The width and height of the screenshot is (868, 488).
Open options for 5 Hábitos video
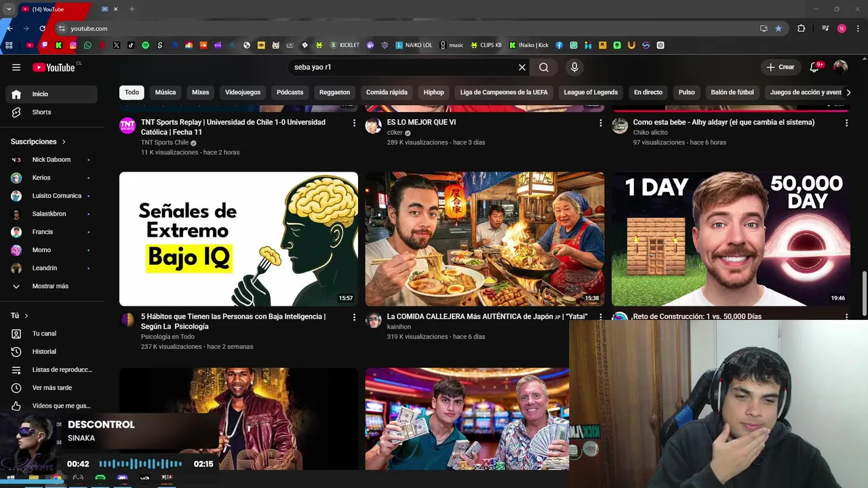coord(354,317)
